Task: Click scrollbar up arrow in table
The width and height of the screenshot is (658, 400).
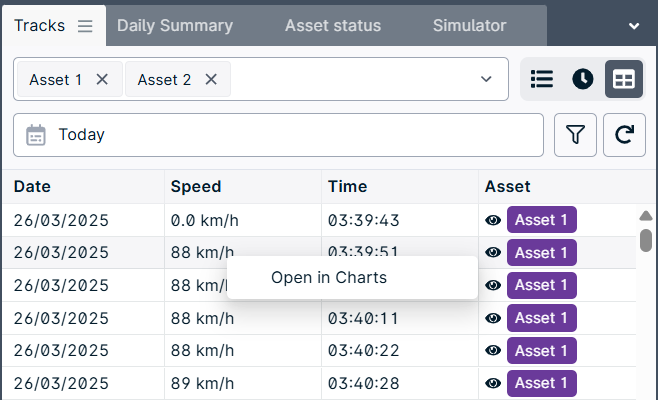Action: tap(646, 216)
